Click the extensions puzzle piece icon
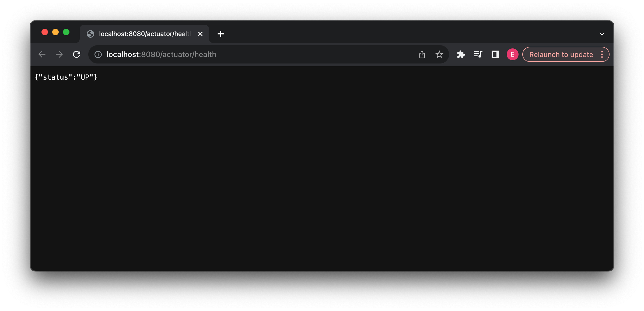This screenshot has height=311, width=644. pos(461,55)
